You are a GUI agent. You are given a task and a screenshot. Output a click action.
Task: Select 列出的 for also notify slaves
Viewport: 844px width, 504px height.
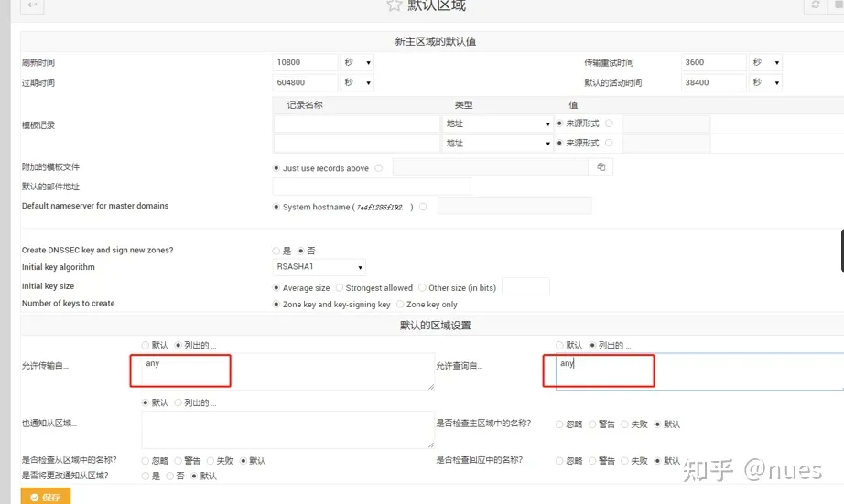(179, 402)
